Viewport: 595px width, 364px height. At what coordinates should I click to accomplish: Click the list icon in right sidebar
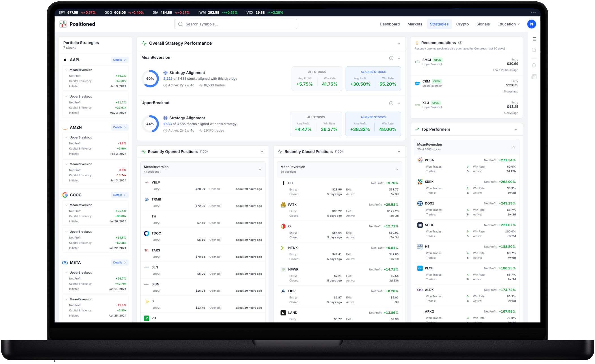[x=534, y=39]
